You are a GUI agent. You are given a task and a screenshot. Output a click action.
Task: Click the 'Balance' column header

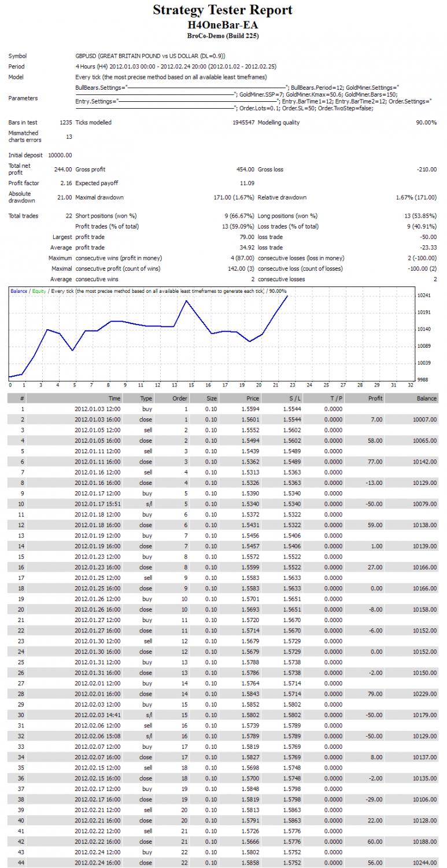(427, 398)
